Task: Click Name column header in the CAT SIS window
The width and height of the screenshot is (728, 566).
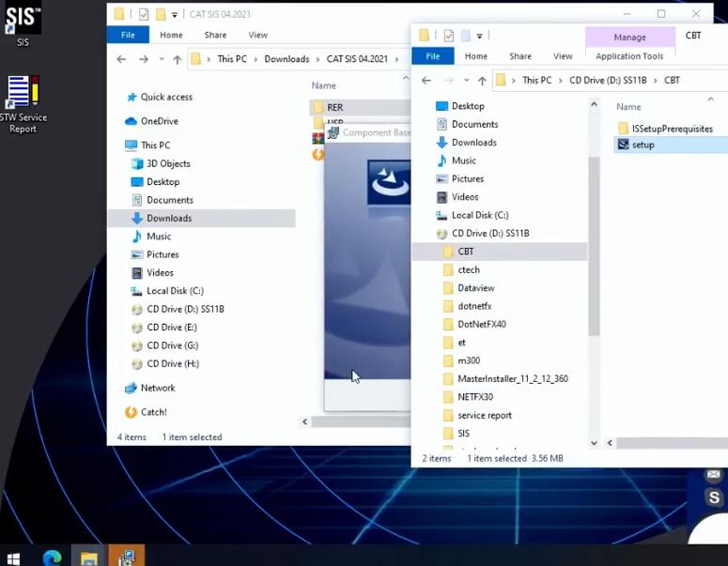Action: point(323,85)
